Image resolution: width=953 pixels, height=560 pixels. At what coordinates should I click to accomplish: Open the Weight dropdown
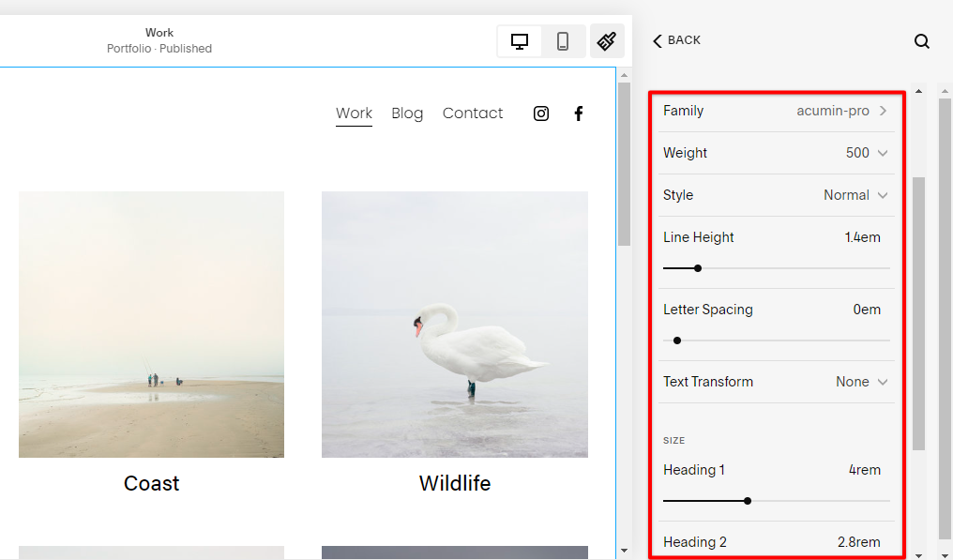pos(867,153)
